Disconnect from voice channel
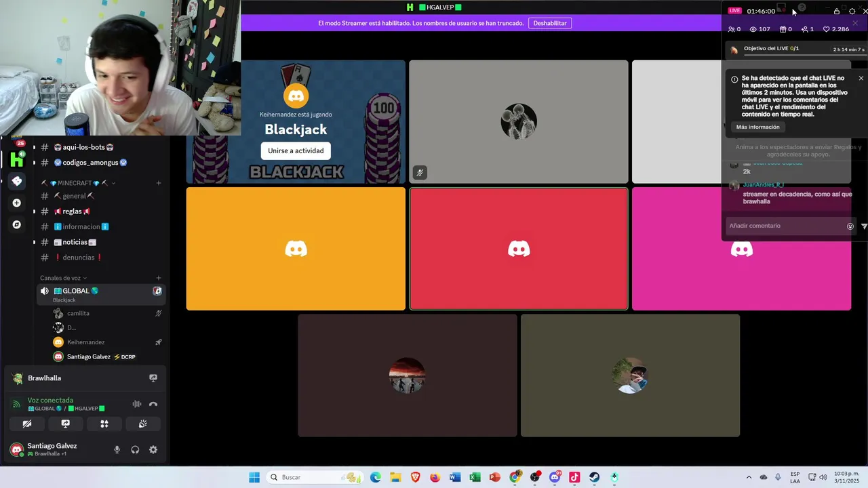Screen dimensions: 868x488 (x=153, y=404)
